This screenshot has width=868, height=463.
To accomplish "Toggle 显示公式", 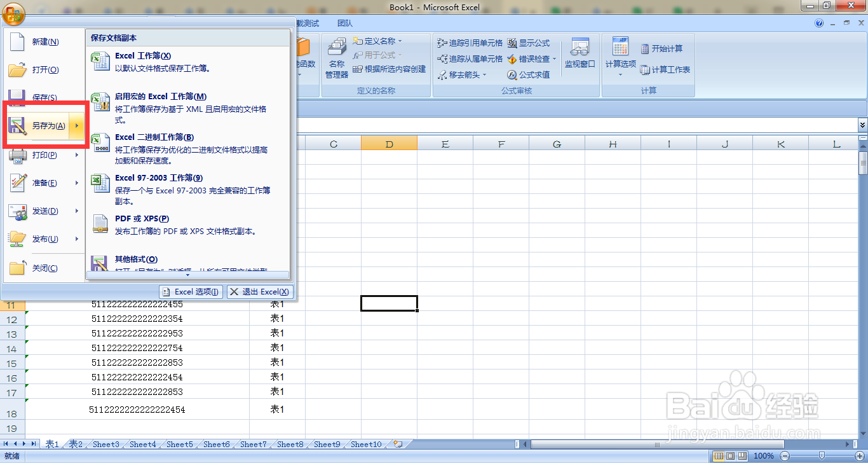I will (529, 43).
